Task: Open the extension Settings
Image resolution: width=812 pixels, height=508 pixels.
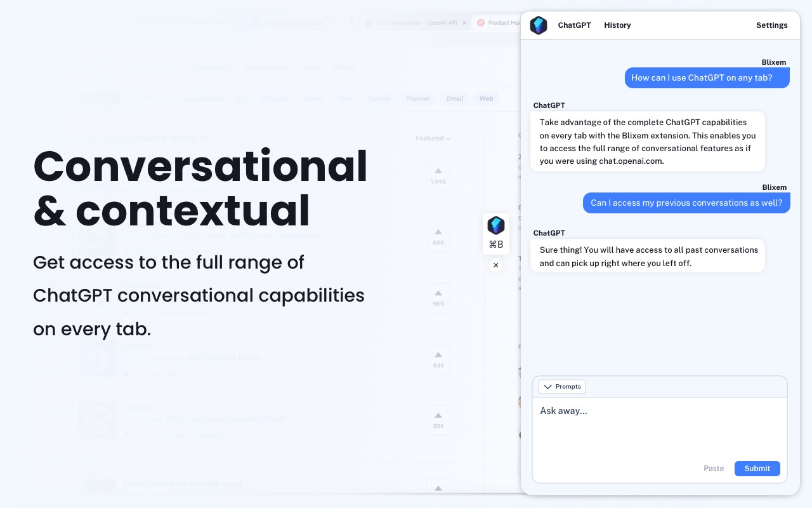Action: tap(771, 25)
